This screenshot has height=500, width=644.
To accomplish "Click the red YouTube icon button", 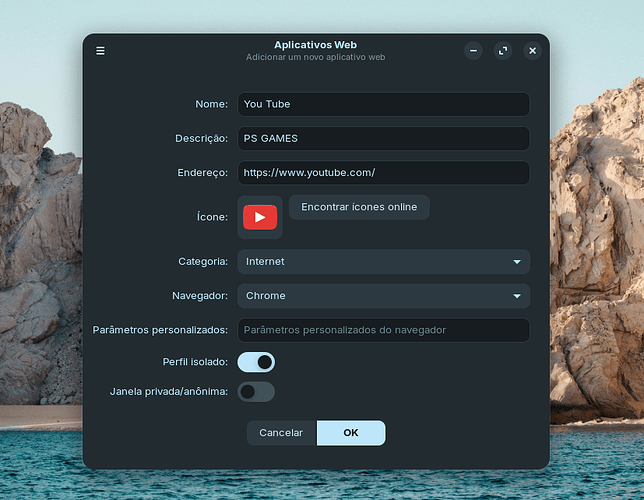I will point(260,217).
